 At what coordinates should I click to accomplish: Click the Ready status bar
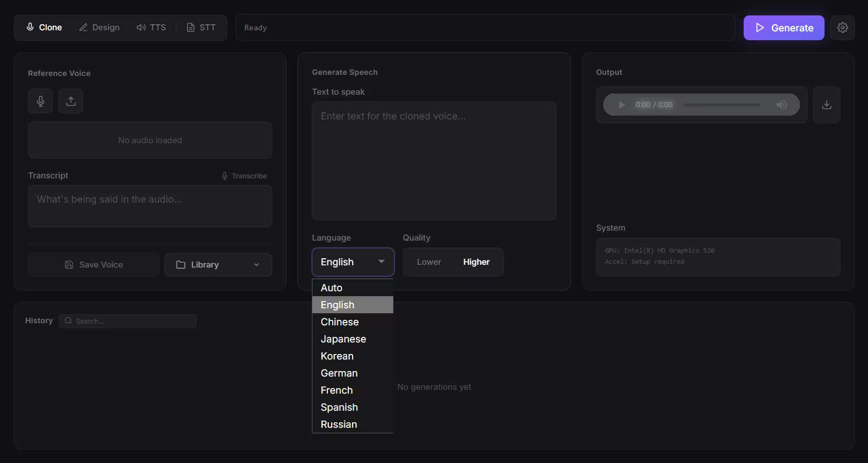point(485,28)
